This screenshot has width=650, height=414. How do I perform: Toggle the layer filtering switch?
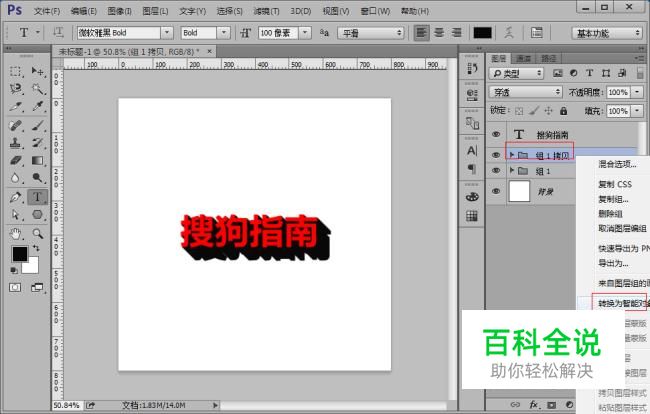pyautogui.click(x=640, y=73)
